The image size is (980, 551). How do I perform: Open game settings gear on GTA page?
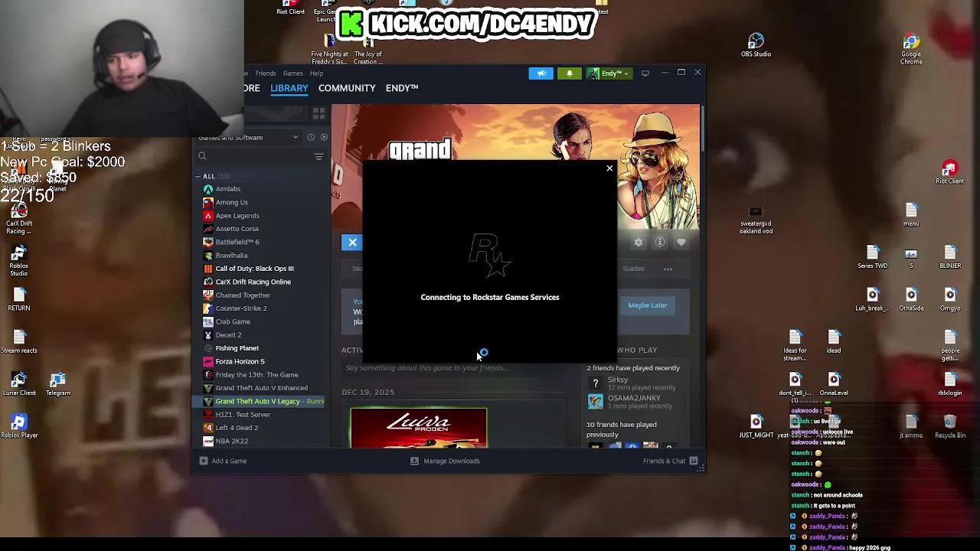638,243
